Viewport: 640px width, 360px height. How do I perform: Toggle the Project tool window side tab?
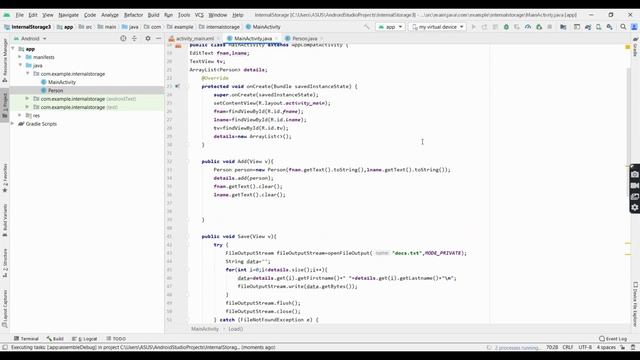pos(5,104)
